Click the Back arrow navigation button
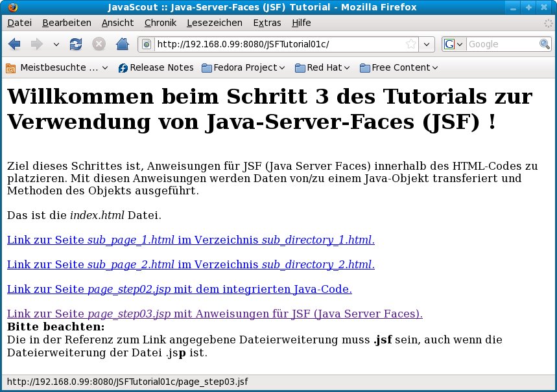 tap(15, 44)
